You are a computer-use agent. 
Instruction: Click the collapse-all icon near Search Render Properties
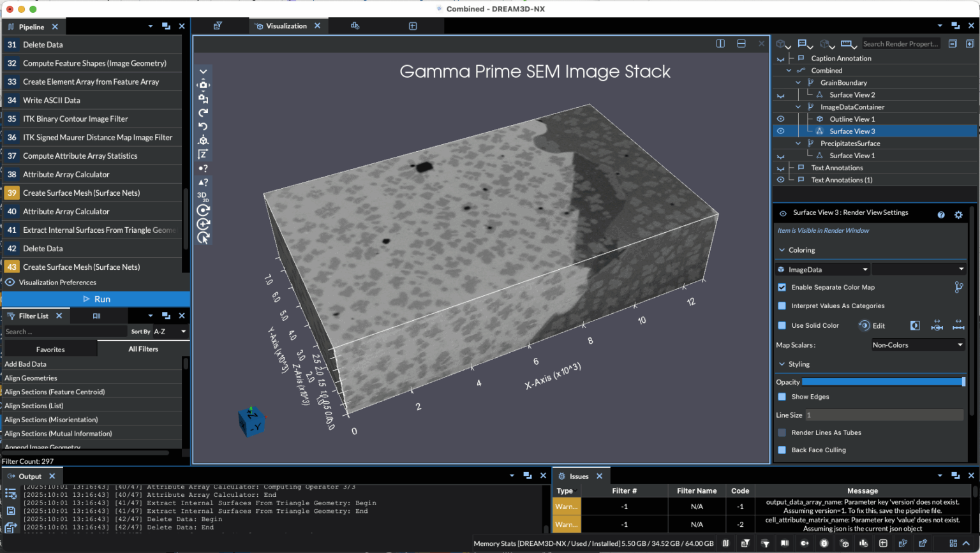click(953, 43)
